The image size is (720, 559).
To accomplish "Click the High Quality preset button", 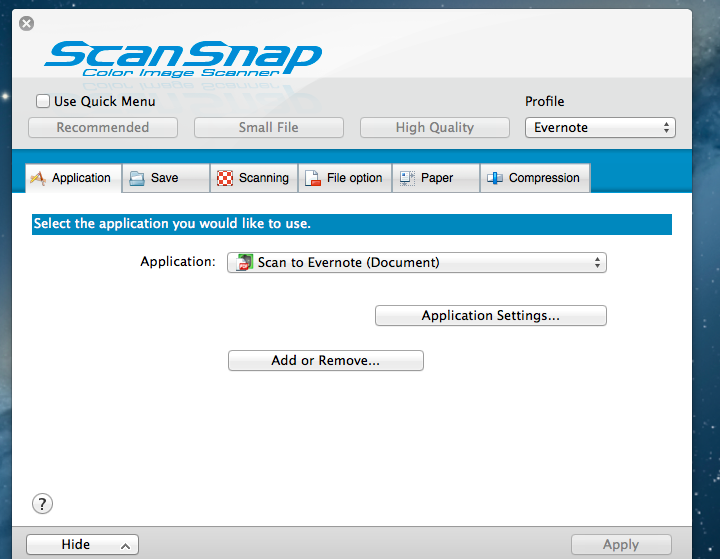I will coord(435,128).
